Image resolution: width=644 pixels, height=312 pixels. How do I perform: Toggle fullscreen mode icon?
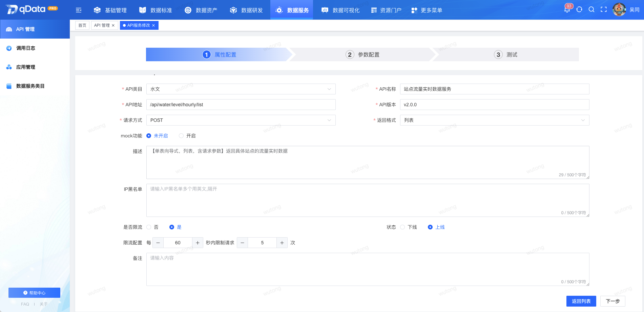604,9
